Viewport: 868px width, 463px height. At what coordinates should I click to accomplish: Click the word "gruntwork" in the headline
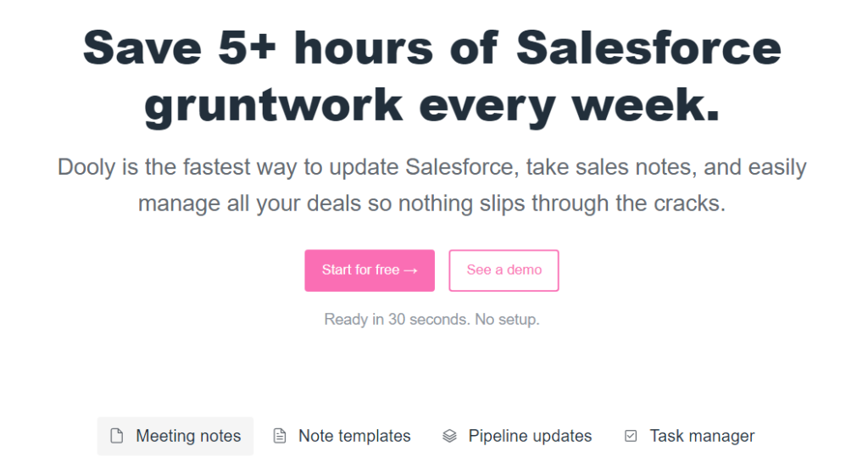pos(274,105)
